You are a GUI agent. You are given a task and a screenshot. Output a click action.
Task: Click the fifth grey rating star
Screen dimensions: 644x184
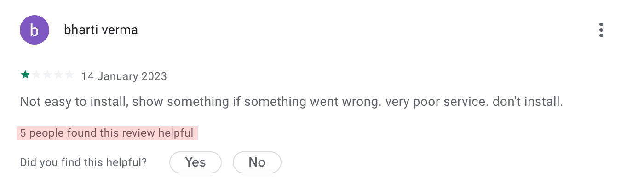click(x=69, y=75)
